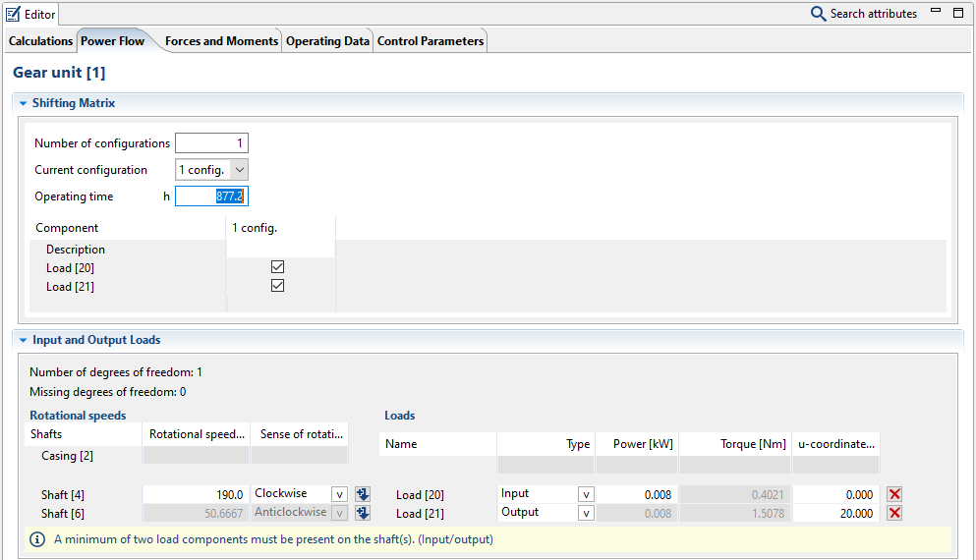Remove Load [21] using red X
976x560 pixels.
(894, 513)
